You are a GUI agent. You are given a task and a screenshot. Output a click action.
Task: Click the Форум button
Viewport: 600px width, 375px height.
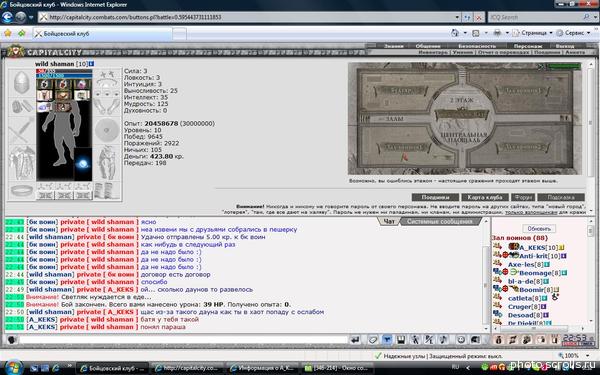pos(523,197)
